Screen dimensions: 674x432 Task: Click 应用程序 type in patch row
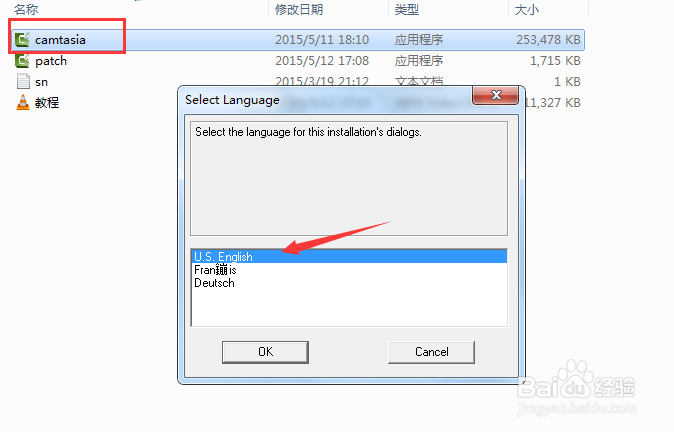click(419, 61)
